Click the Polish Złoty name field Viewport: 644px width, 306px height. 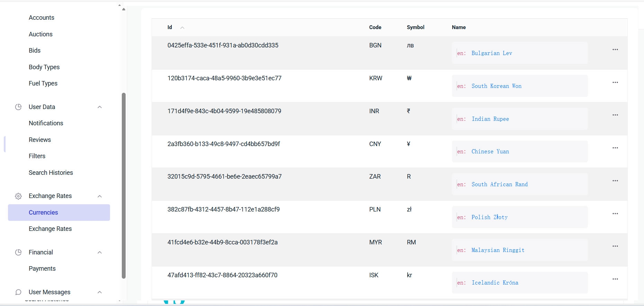pos(519,217)
